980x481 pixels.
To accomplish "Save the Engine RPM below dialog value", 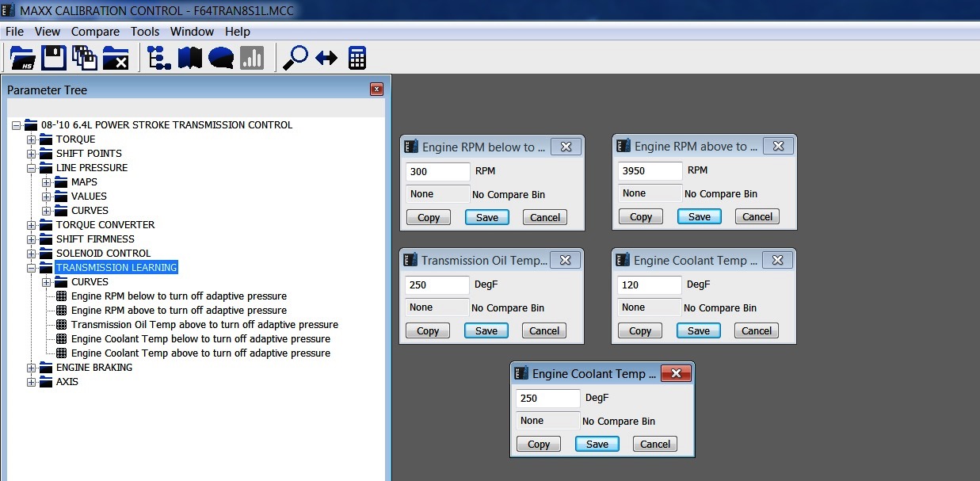I will 487,217.
